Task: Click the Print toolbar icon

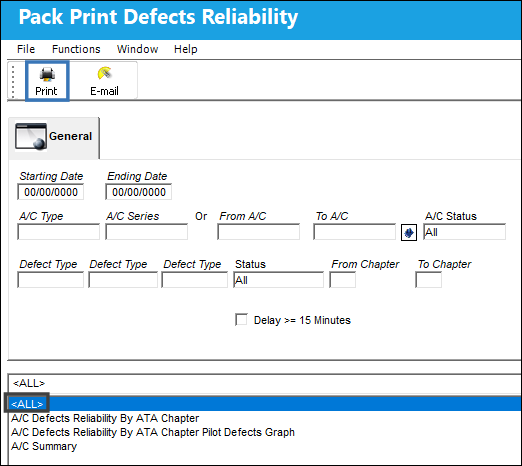Action: (x=47, y=81)
